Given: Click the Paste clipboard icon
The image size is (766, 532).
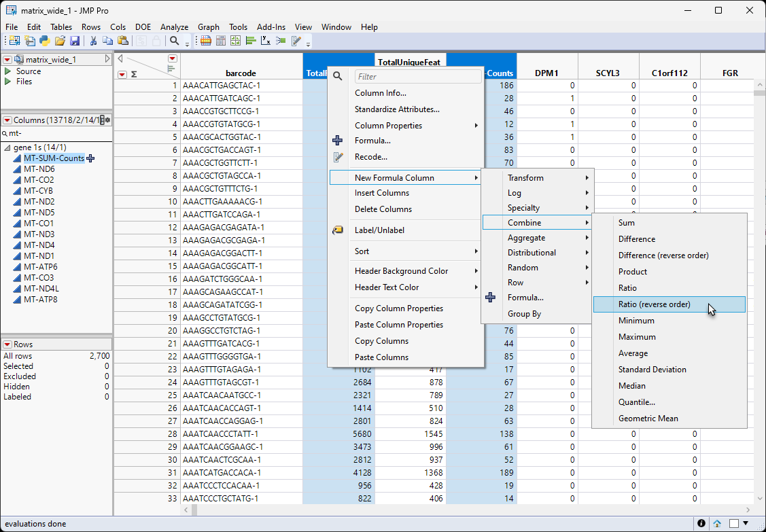Looking at the screenshot, I should 123,41.
